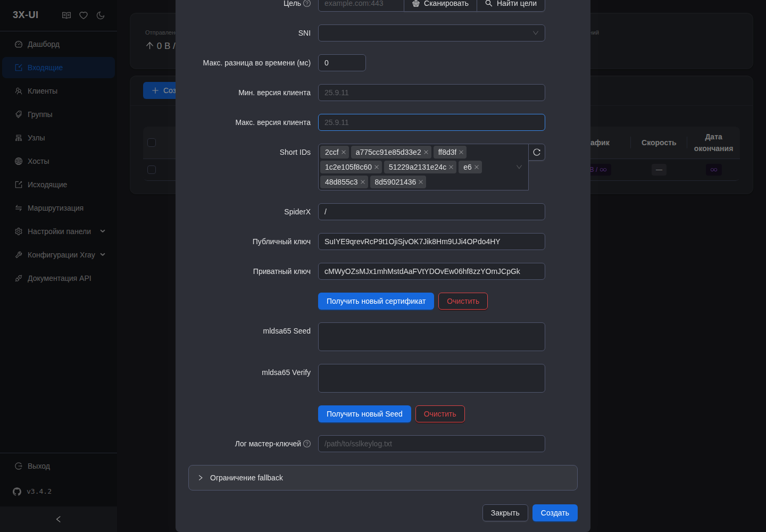Open the help icon next to Лог мастер-ключей
Image resolution: width=766 pixels, height=532 pixels.
point(307,444)
